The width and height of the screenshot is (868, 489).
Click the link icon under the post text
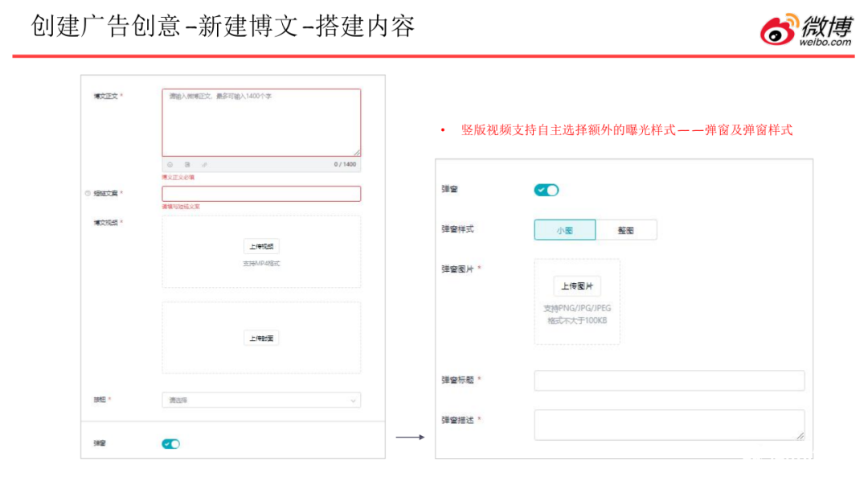(x=204, y=164)
